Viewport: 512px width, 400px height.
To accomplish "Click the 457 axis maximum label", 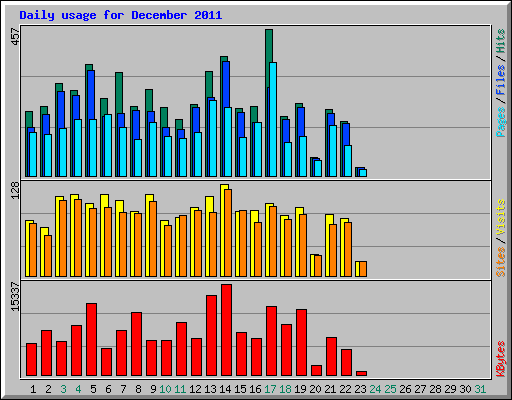I will coord(15,37).
